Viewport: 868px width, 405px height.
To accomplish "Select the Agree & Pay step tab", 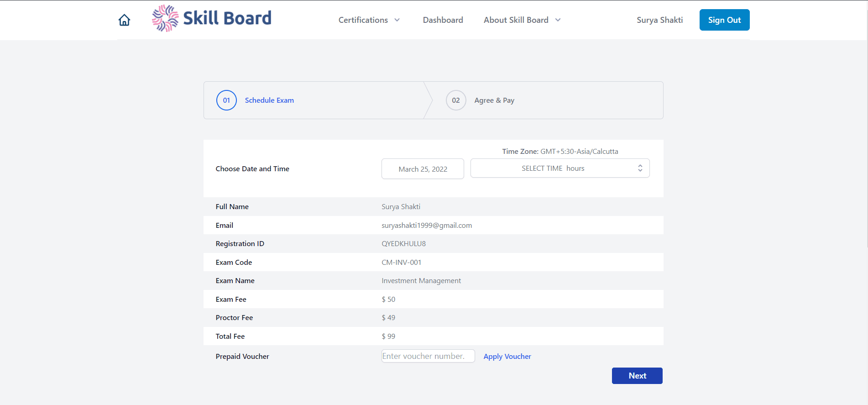I will (494, 100).
